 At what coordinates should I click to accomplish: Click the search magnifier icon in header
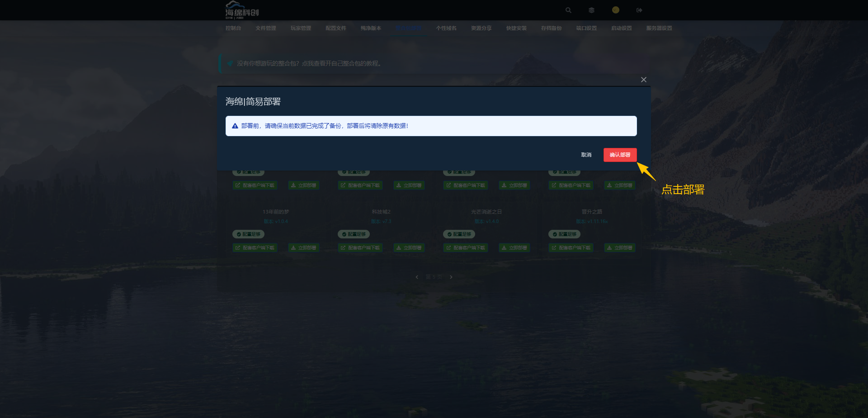[568, 10]
